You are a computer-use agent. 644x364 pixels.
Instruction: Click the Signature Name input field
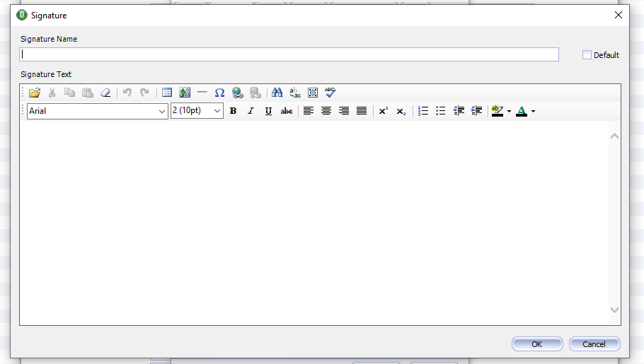coord(289,54)
